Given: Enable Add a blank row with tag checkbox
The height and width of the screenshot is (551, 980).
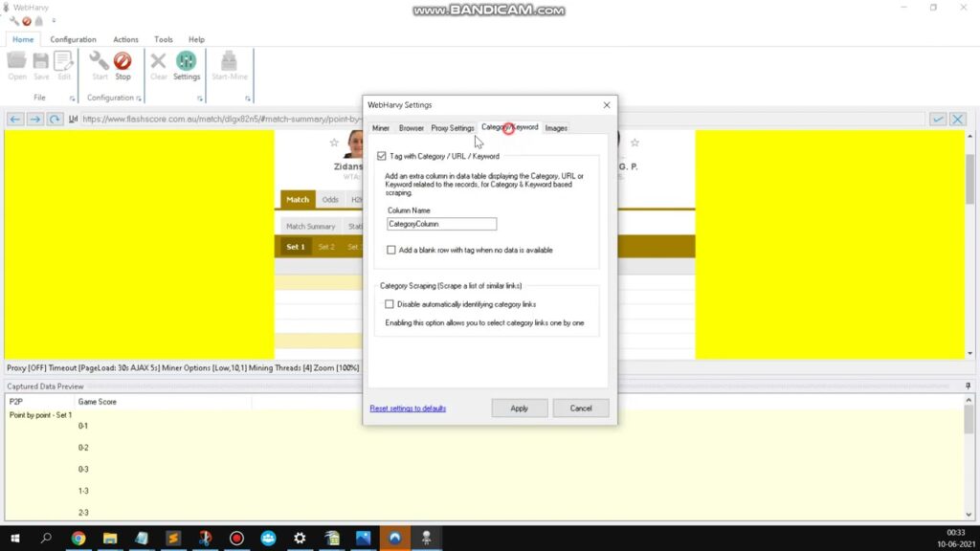Looking at the screenshot, I should 391,250.
